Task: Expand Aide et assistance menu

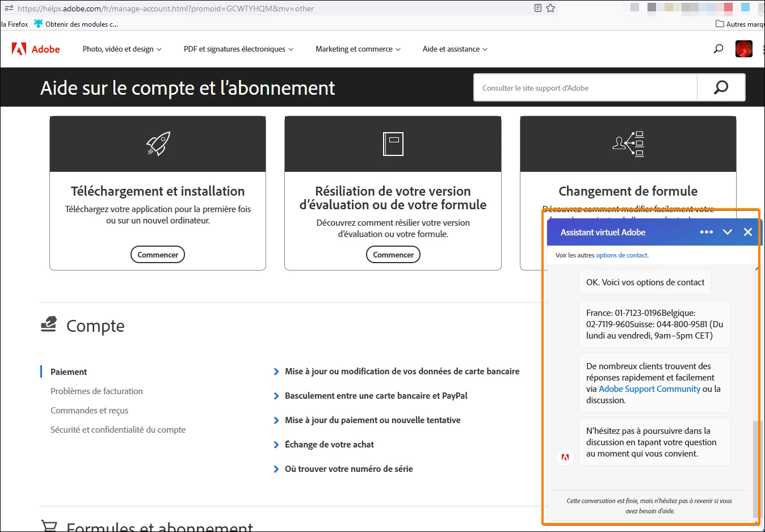Action: click(455, 49)
